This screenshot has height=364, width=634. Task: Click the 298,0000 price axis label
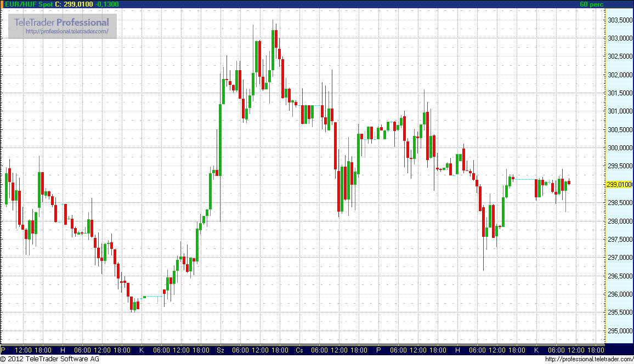coord(620,221)
